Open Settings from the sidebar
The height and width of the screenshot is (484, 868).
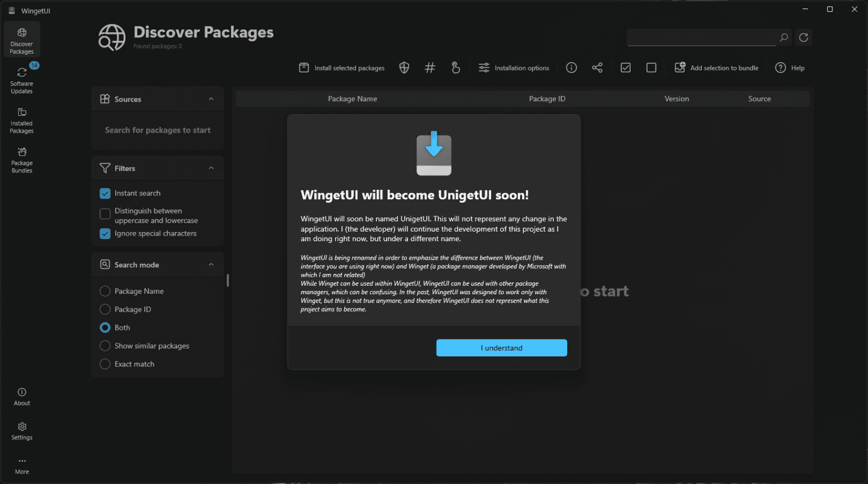(x=21, y=430)
